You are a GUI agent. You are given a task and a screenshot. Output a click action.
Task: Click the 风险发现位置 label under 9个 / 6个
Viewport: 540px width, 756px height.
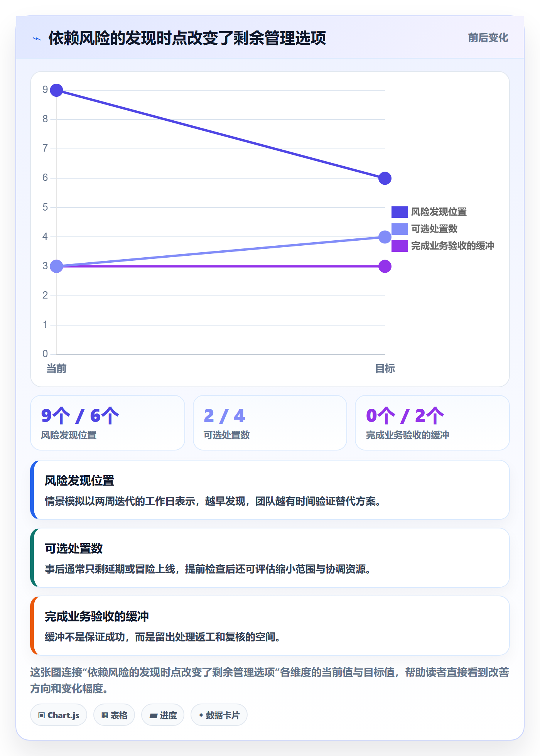pos(69,435)
